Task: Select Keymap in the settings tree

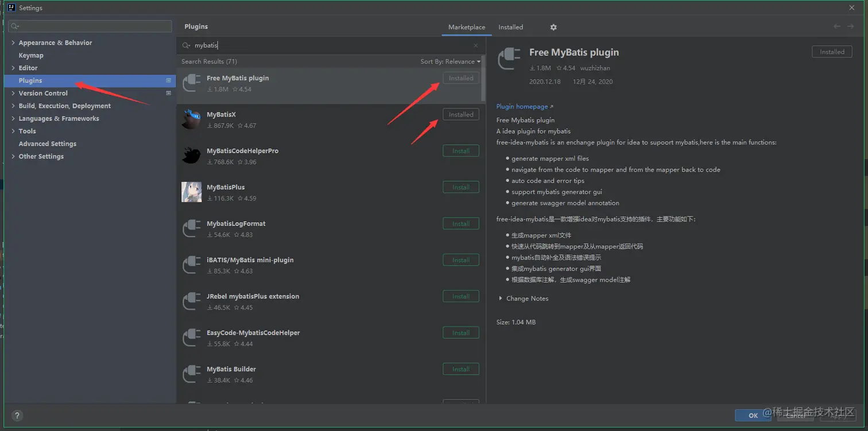Action: (31, 56)
